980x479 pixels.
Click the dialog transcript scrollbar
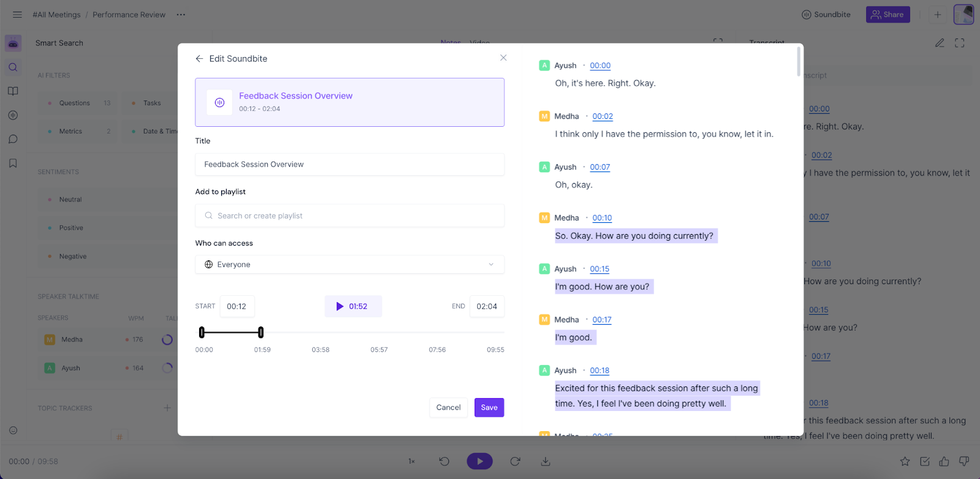(x=799, y=61)
